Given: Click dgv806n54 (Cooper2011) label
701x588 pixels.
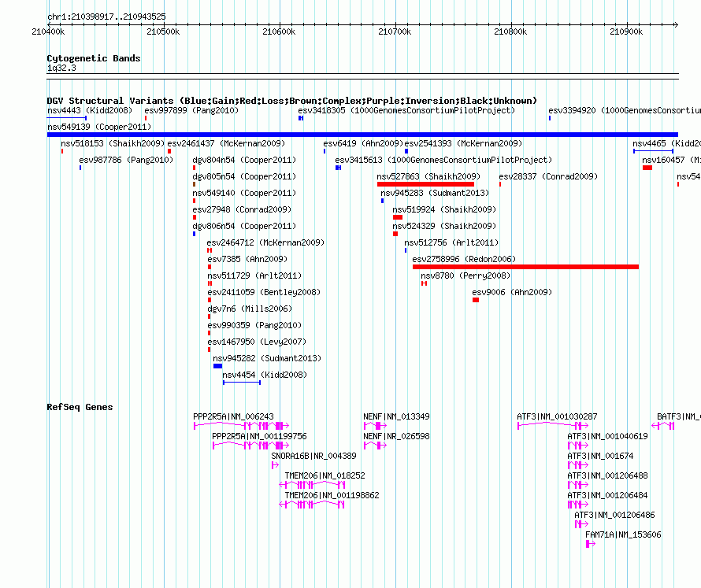Looking at the screenshot, I should click(244, 226).
